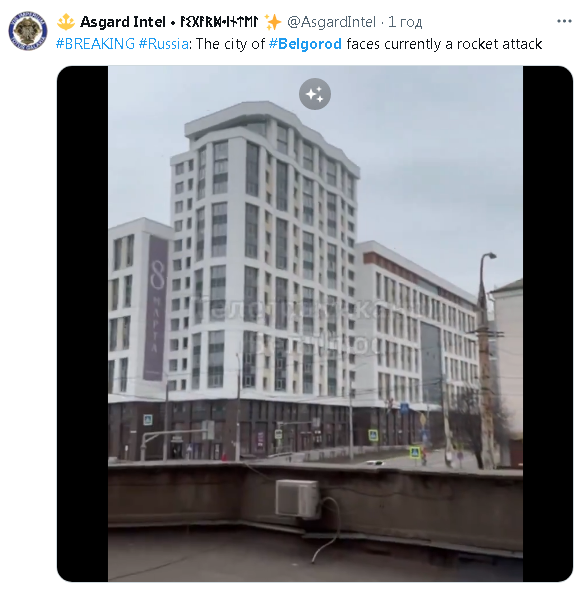Click the sparkles emoji after the runic name
The height and width of the screenshot is (592, 587).
(273, 22)
